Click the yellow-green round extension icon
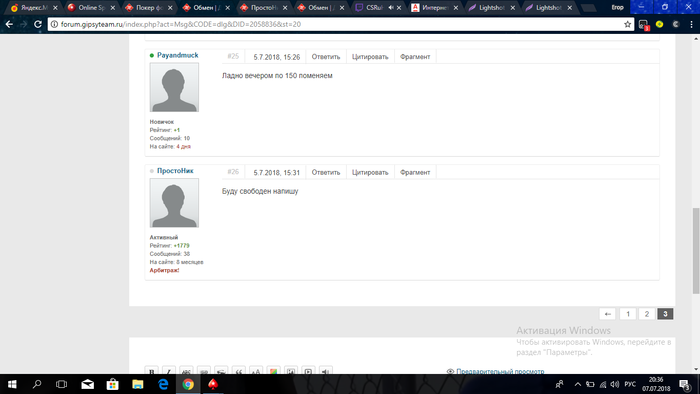The image size is (700, 394). coord(659,24)
